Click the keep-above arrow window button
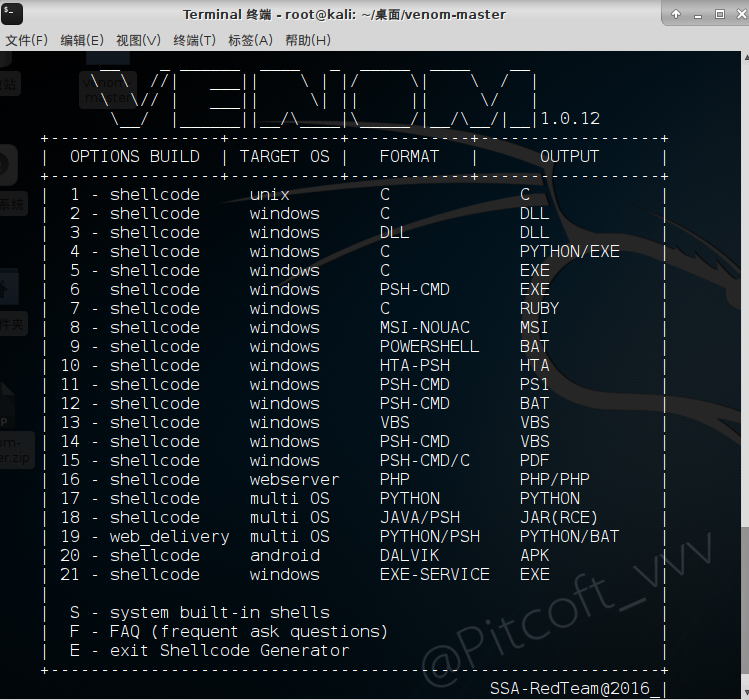749x700 pixels. pyautogui.click(x=676, y=14)
